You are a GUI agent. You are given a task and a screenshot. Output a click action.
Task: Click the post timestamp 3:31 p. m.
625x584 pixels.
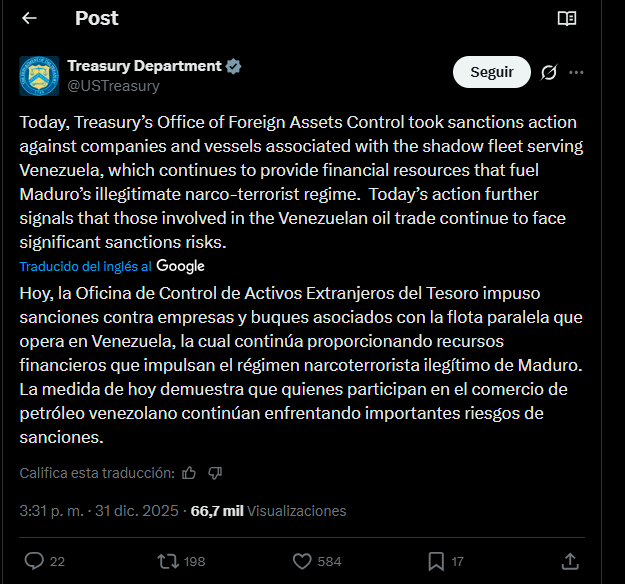point(51,511)
